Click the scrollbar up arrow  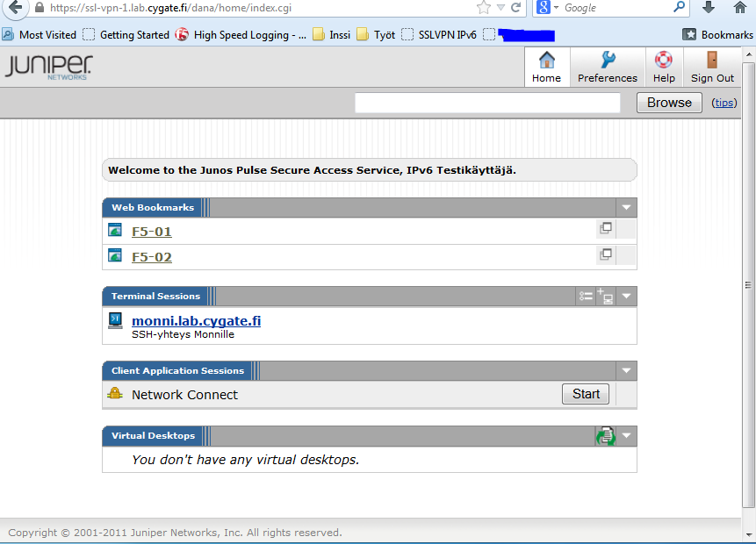tap(748, 54)
